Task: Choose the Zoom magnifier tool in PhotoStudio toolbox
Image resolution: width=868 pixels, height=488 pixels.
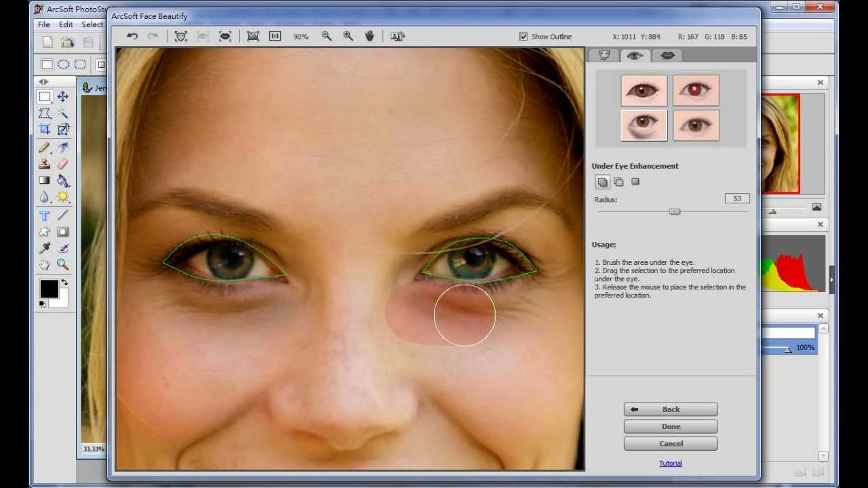Action: coord(62,265)
